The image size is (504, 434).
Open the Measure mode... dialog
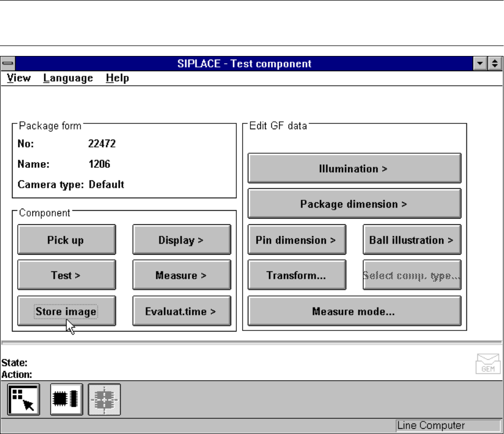point(354,311)
